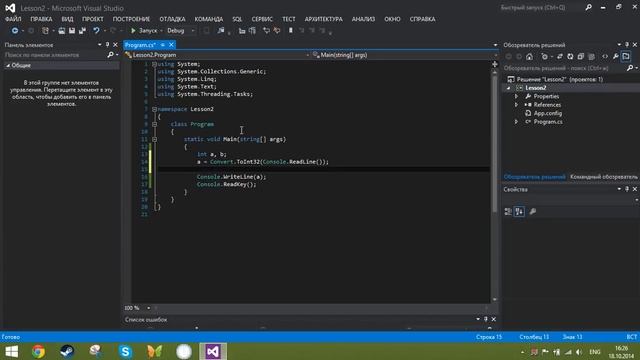Open the ОТЛАДКА menu
640x360 pixels.
172,19
